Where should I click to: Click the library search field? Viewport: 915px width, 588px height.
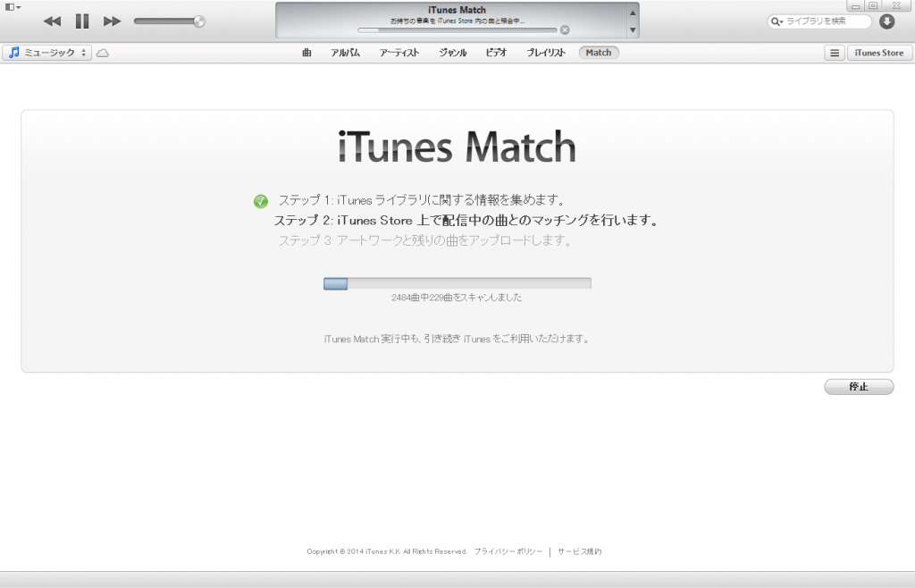click(x=819, y=21)
